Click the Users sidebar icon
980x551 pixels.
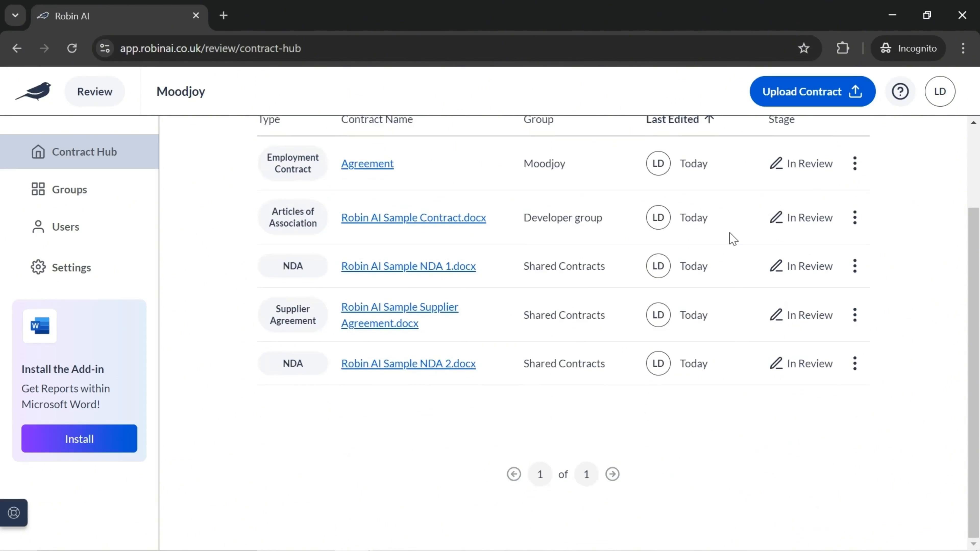click(x=38, y=226)
